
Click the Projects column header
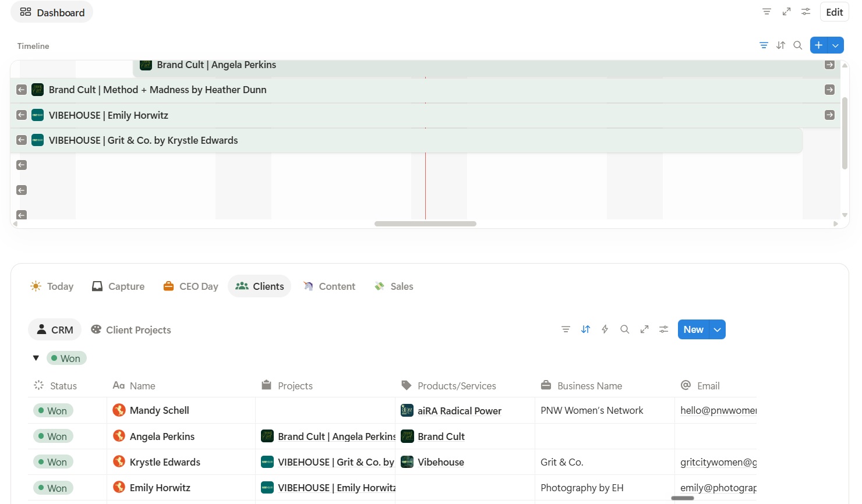[x=326, y=386]
